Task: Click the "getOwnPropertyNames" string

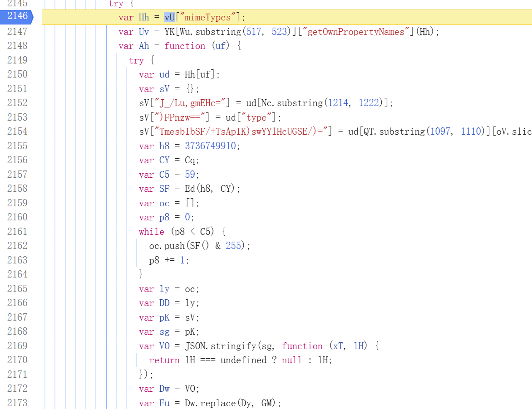Action: click(355, 32)
